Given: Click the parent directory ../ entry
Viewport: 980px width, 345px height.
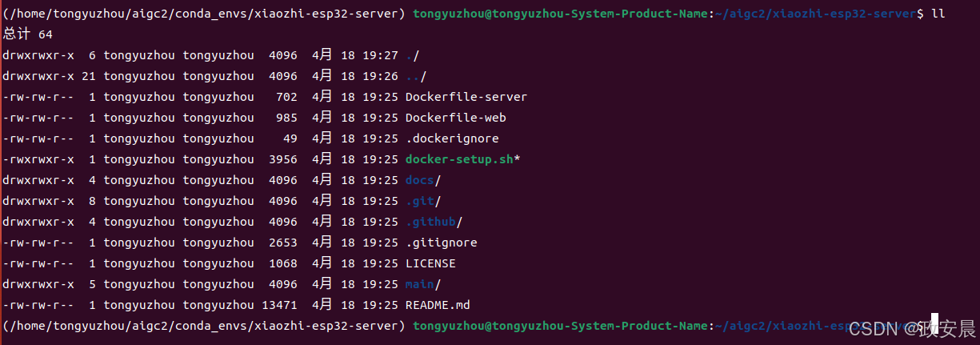Looking at the screenshot, I should click(x=416, y=76).
